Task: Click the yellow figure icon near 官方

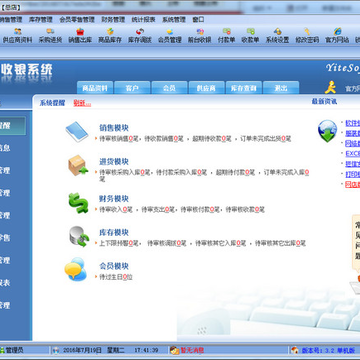Action: [330, 87]
